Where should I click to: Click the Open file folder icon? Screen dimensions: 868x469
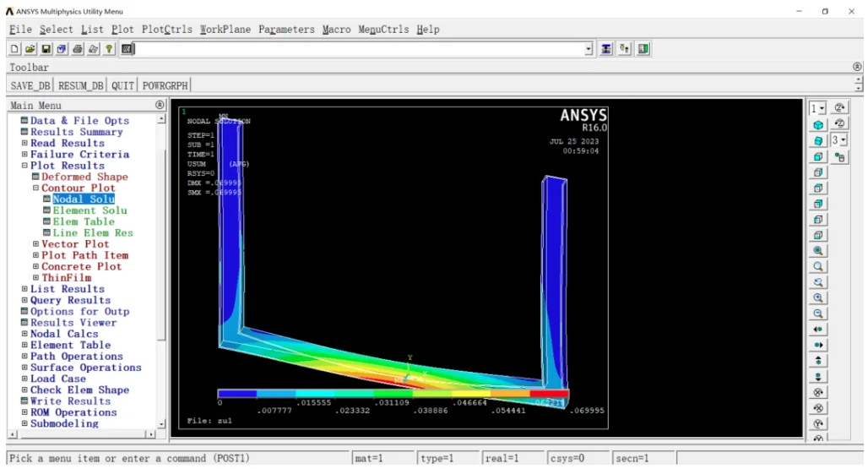coord(30,49)
